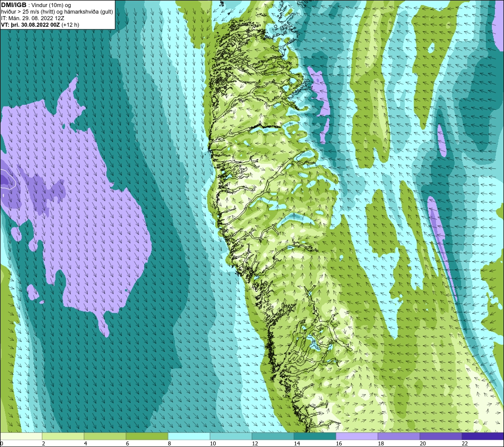Click the legend scale label "20"

423,443
